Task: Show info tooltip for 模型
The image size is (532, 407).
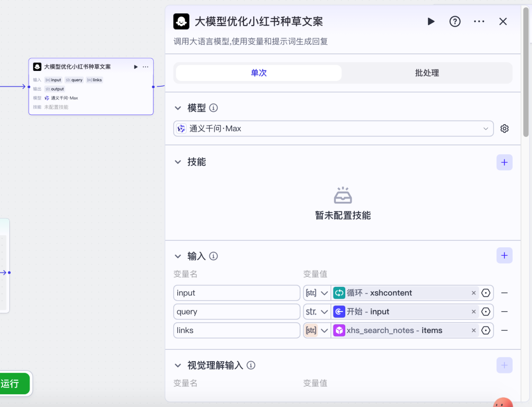Action: [213, 108]
